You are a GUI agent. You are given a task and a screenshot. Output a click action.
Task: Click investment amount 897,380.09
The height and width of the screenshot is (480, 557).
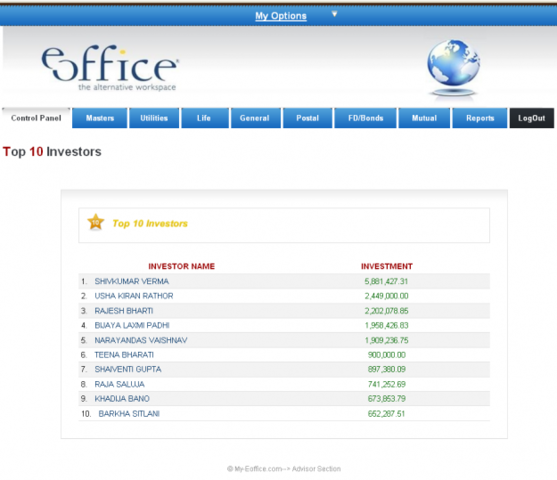point(386,370)
